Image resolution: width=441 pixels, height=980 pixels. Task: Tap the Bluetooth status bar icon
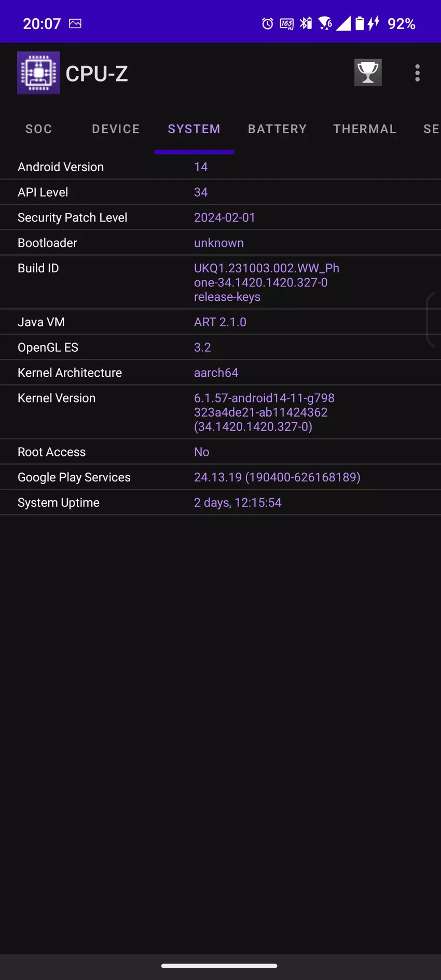pos(306,23)
